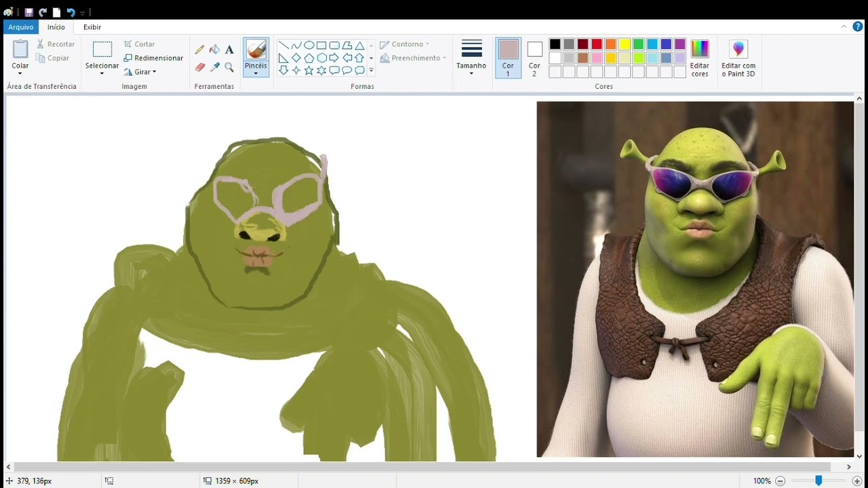Pick the yellow color swatch

[x=625, y=44]
